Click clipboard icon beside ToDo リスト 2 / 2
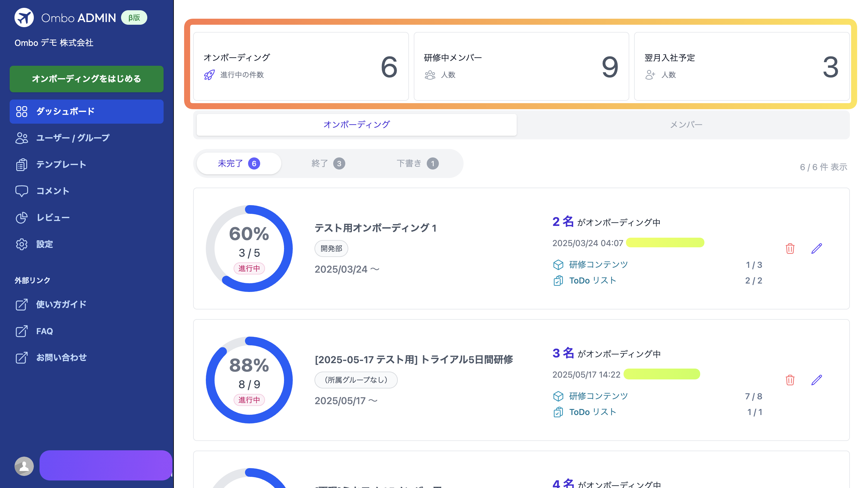This screenshot has height=488, width=868. (558, 280)
